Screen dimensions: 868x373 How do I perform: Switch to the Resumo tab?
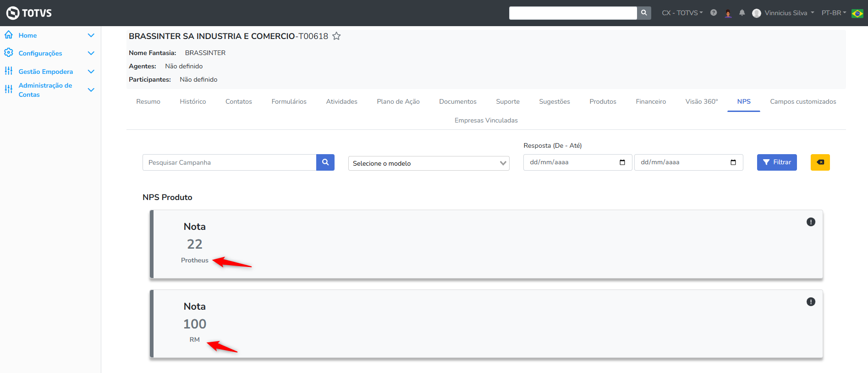(x=148, y=101)
